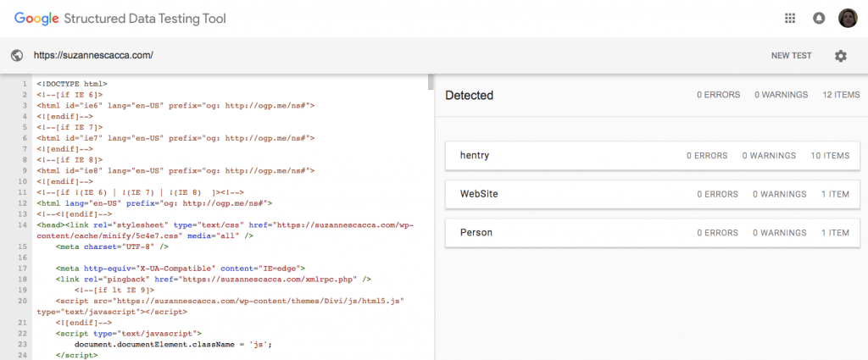Click the <meta charset="UTF-8" /> code line
868x360 pixels.
click(x=112, y=246)
